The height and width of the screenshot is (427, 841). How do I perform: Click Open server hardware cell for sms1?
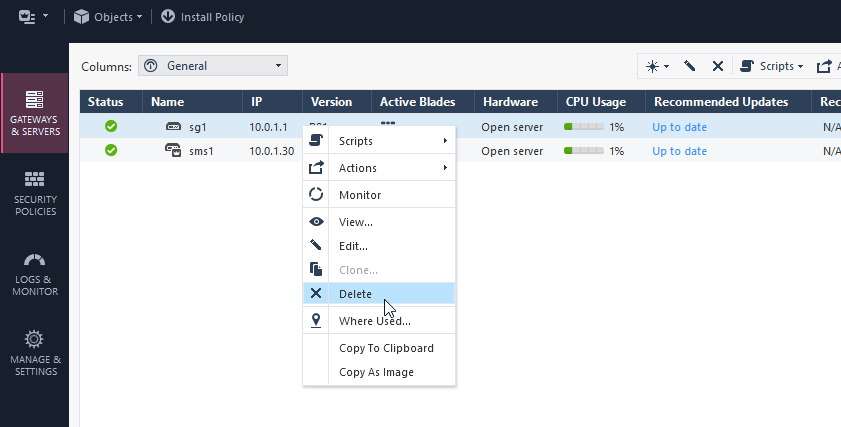[x=512, y=151]
